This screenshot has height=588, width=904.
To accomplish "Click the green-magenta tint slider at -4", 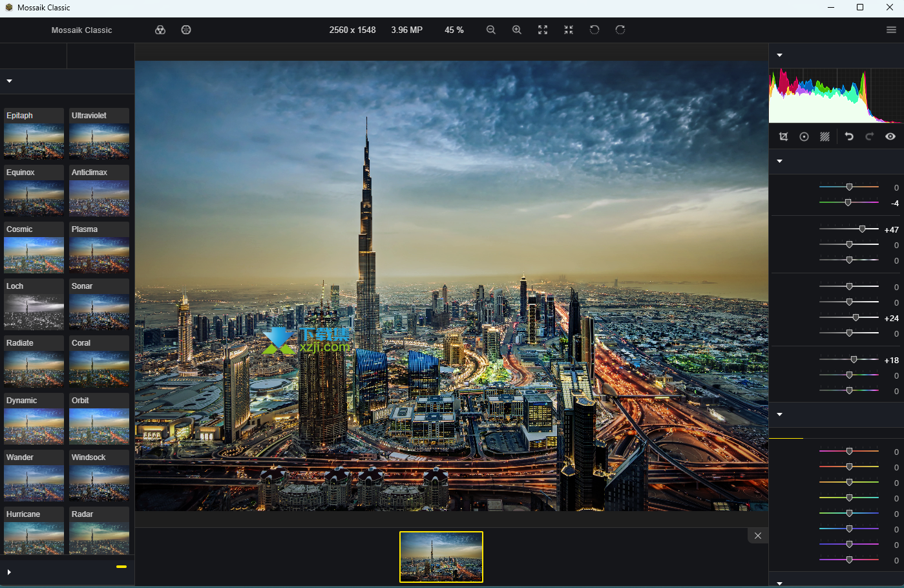I will point(848,202).
